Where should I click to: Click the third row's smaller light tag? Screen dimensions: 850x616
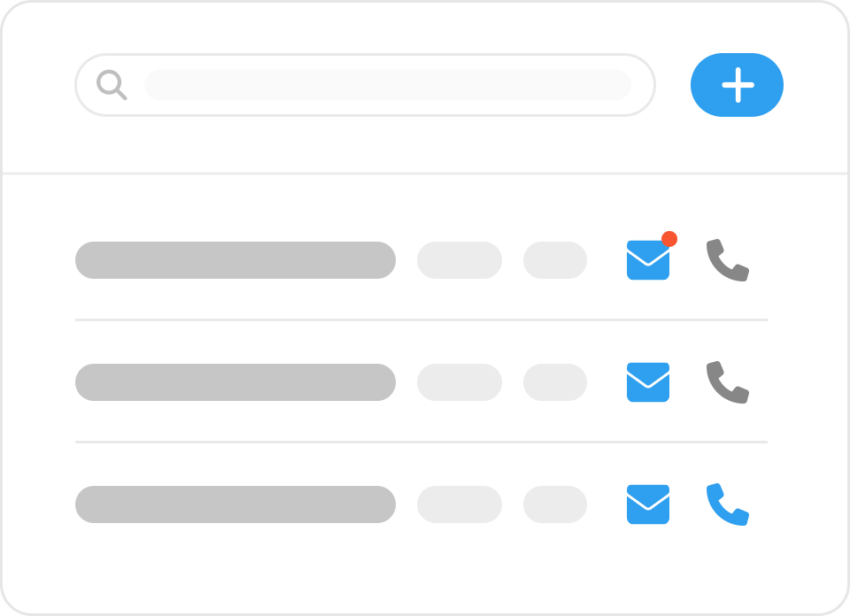click(x=554, y=504)
